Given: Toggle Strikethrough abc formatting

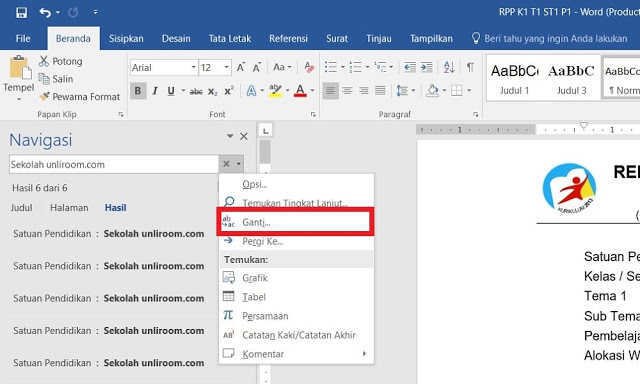Looking at the screenshot, I should pyautogui.click(x=196, y=91).
